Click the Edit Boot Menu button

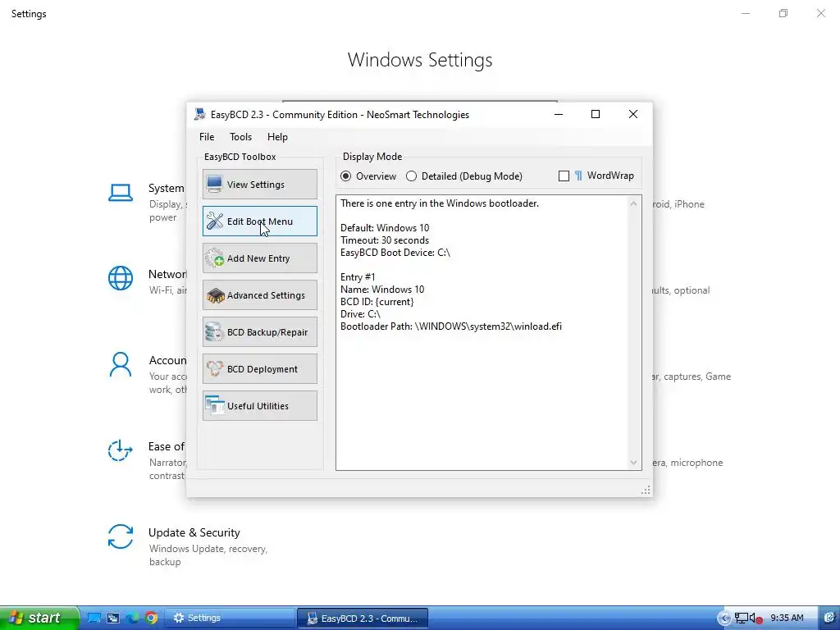(x=260, y=221)
